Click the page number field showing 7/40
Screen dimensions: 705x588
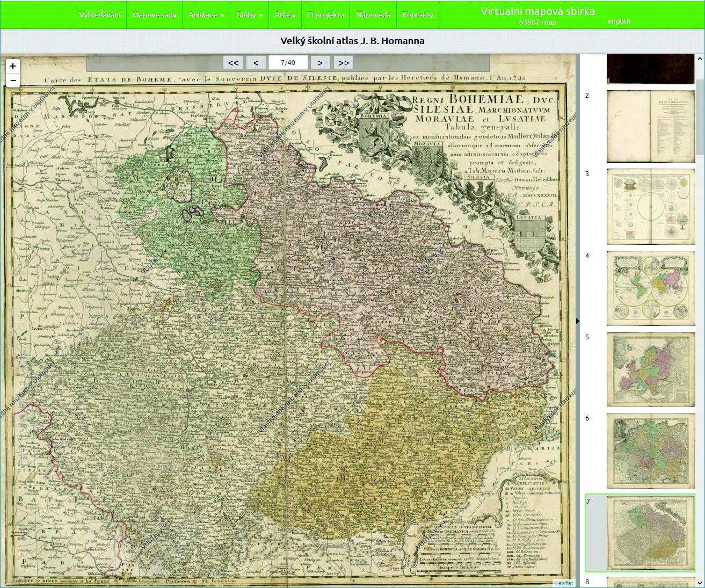[288, 63]
